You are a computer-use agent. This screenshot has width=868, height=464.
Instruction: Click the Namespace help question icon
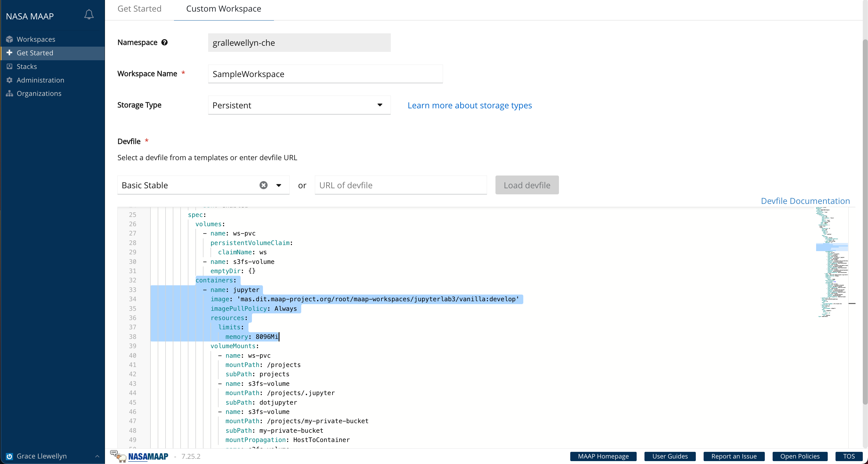[x=164, y=42]
